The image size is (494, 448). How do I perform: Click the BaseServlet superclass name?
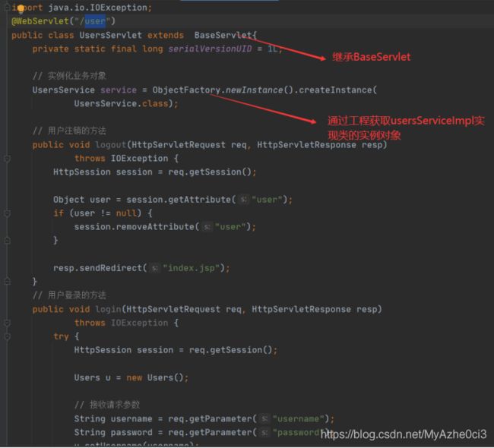pyautogui.click(x=223, y=35)
